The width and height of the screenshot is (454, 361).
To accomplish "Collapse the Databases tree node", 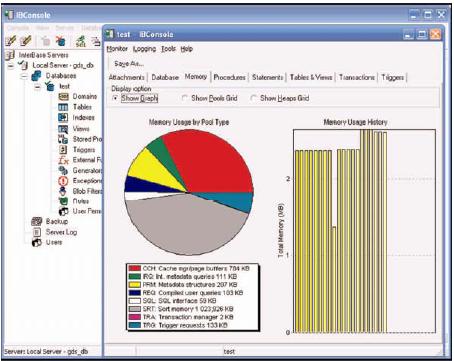I will 24,76.
